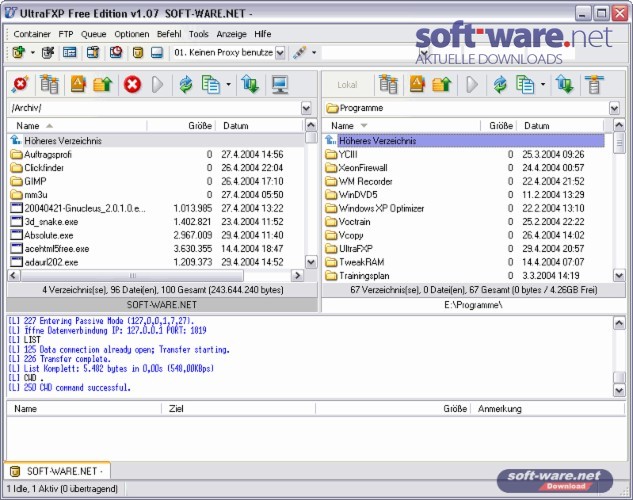
Task: Click the scheduler clock icon in top toolbar
Action: coord(116,52)
